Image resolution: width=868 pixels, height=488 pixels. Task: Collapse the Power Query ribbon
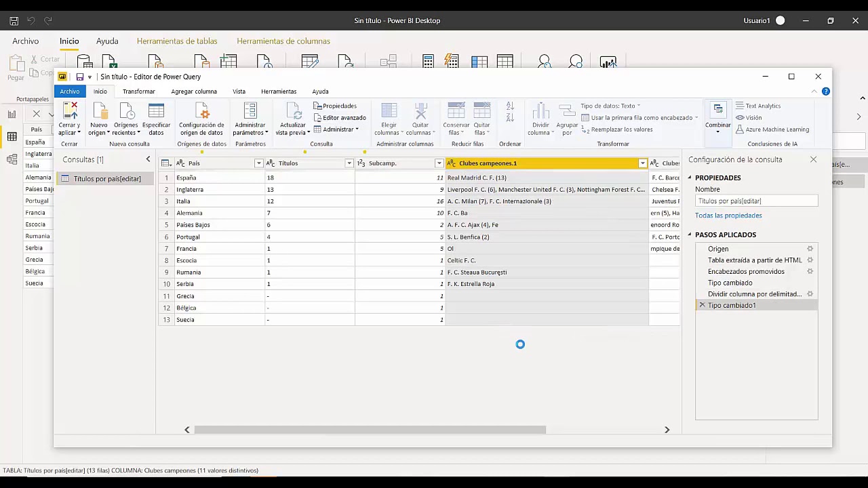coord(814,91)
